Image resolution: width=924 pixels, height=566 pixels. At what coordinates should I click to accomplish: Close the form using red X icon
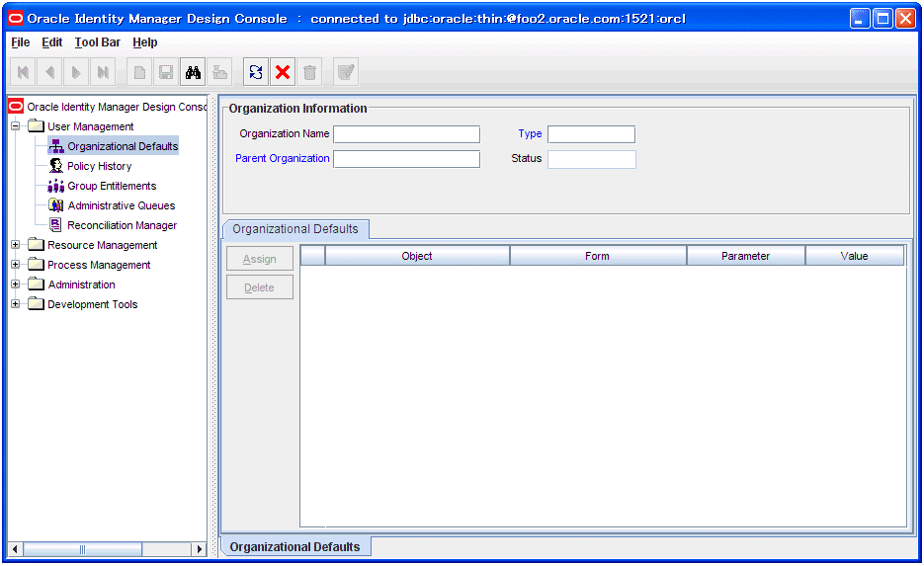(283, 72)
